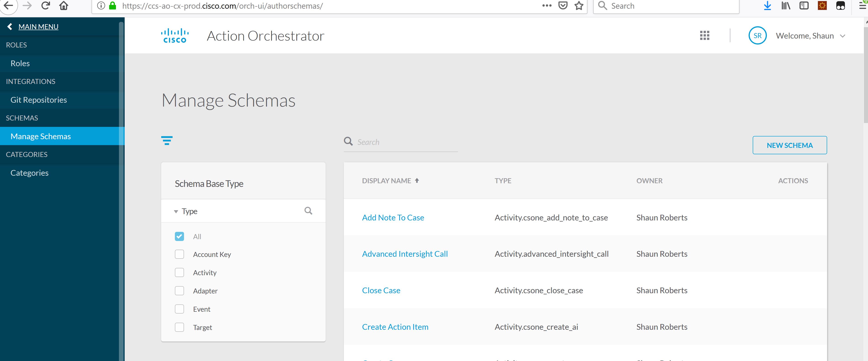Image resolution: width=868 pixels, height=361 pixels.
Task: Click NEW SCHEMA button
Action: coord(789,145)
